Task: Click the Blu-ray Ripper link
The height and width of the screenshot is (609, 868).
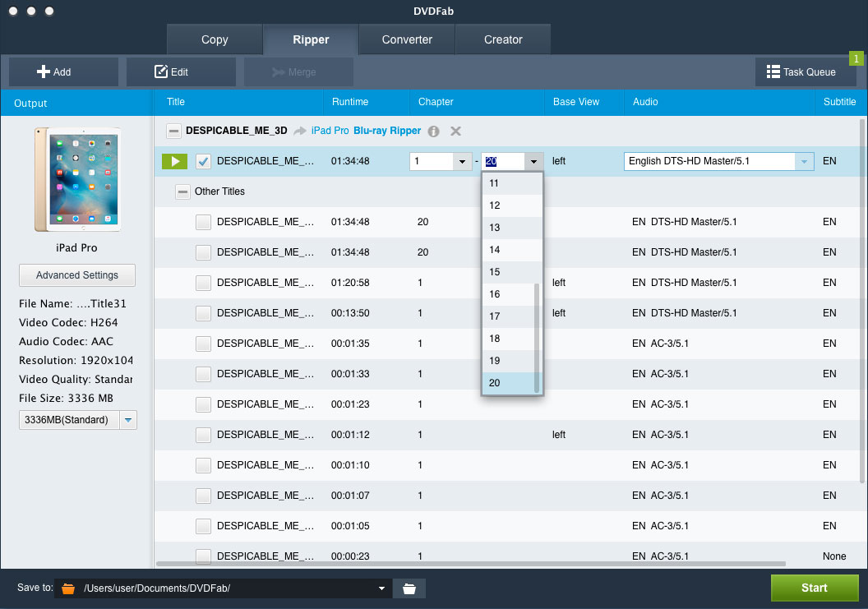Action: [387, 131]
